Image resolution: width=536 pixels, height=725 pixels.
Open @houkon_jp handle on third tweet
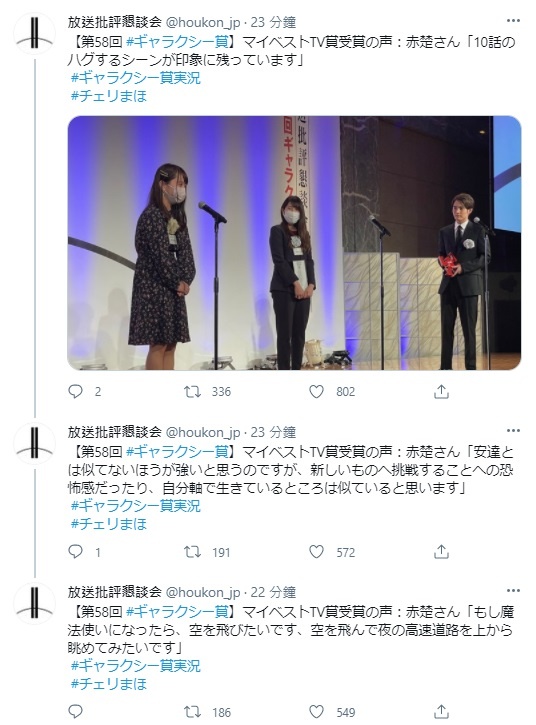tap(203, 592)
